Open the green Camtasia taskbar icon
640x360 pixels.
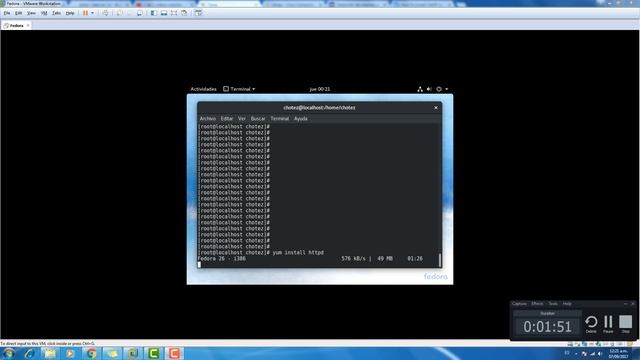[153, 353]
